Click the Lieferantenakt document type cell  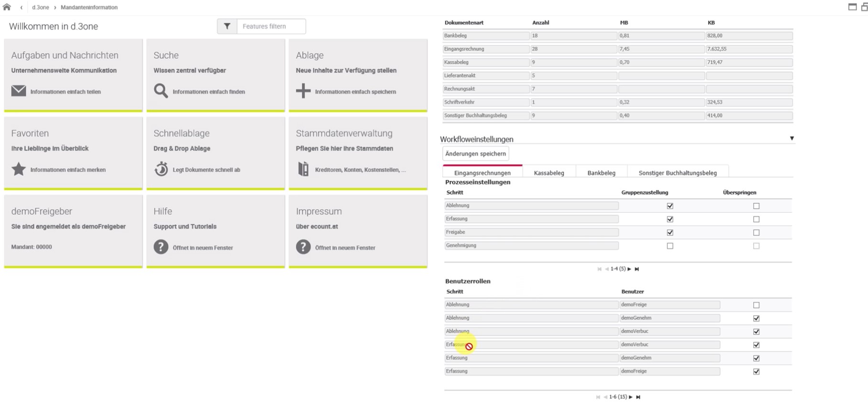tap(486, 76)
